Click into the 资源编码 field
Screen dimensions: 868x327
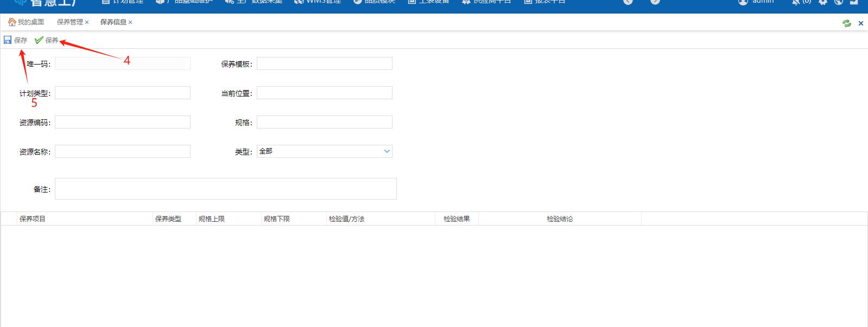point(122,122)
